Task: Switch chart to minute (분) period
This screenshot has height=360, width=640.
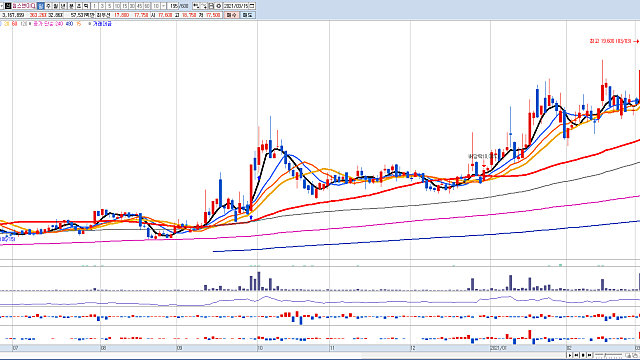Action: 71,6
